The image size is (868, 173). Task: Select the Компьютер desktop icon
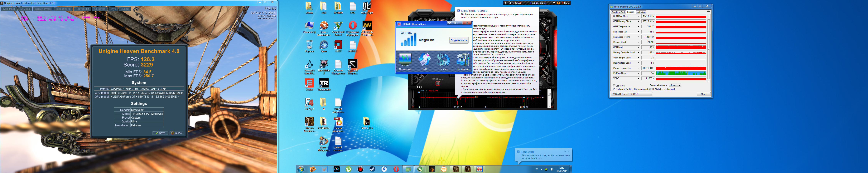pos(309,27)
